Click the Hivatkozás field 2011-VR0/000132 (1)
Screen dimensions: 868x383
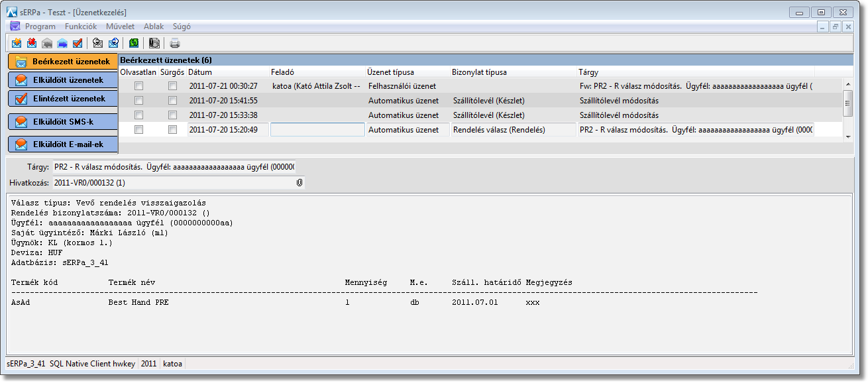[174, 182]
